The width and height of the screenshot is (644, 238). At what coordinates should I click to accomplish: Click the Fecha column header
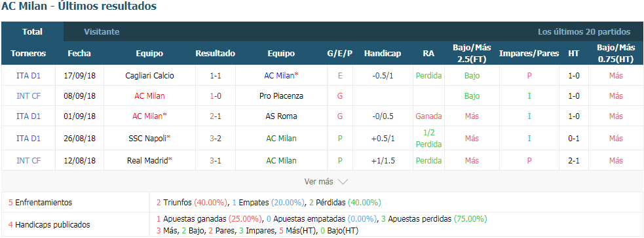(79, 53)
